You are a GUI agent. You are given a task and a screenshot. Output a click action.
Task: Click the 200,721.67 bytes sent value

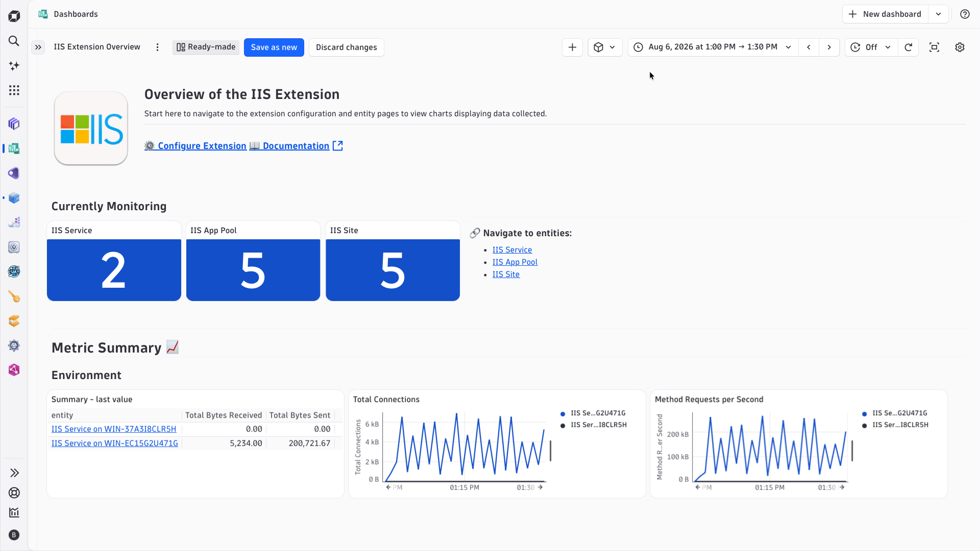pyautogui.click(x=309, y=443)
